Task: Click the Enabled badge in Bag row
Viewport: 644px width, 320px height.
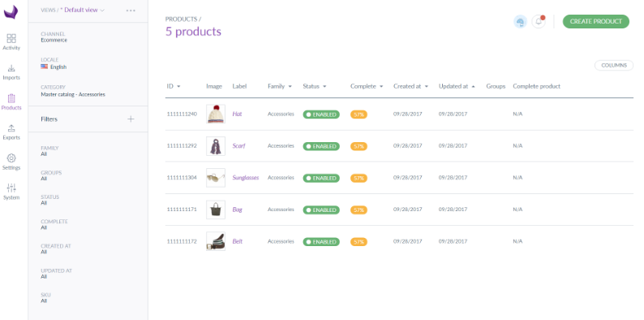Action: [321, 210]
